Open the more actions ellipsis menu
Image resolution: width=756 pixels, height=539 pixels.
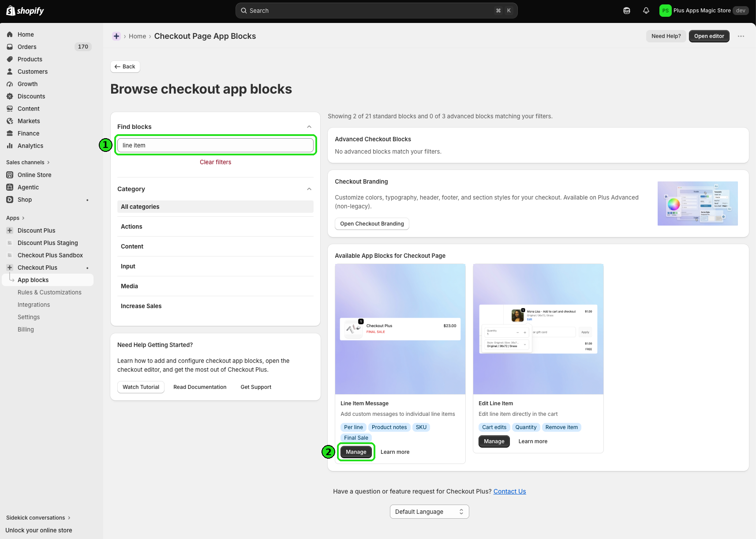click(741, 36)
